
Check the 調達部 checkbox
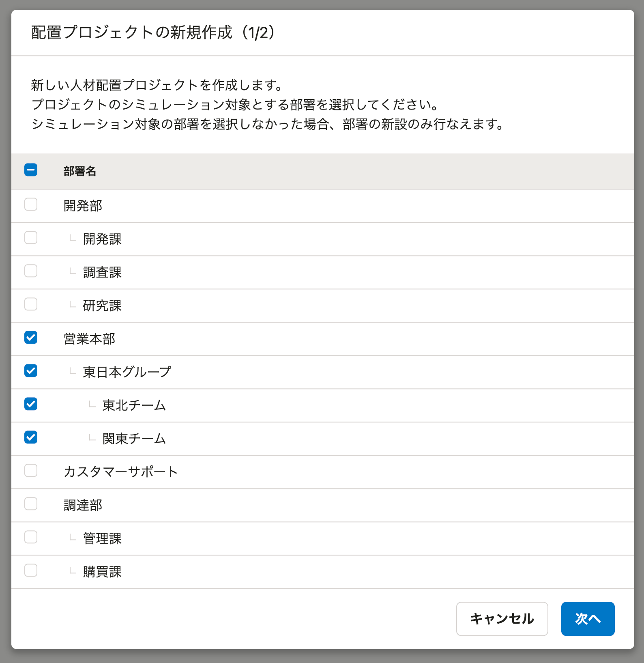(x=31, y=504)
